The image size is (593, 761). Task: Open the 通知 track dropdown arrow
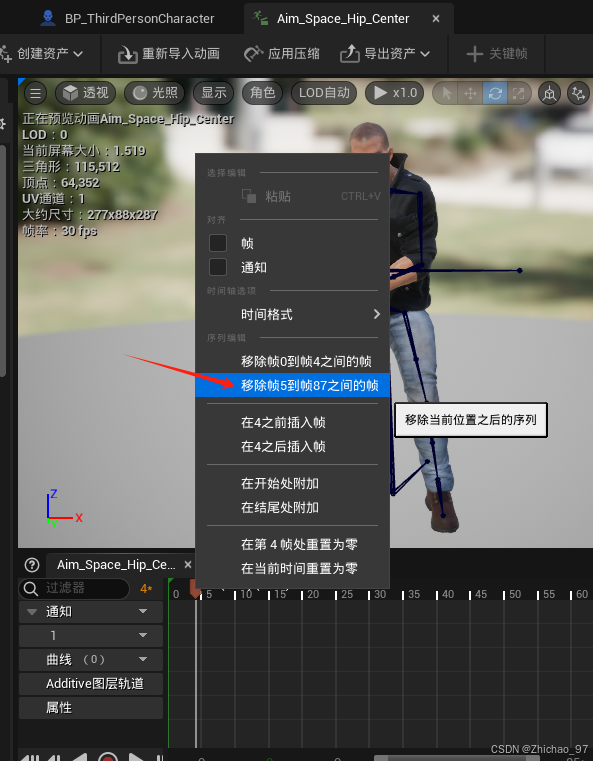point(143,612)
